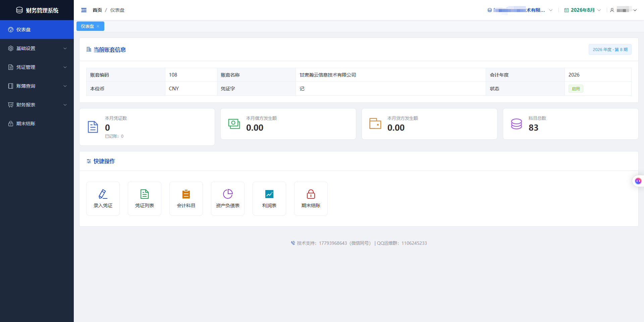This screenshot has width=644, height=322.
Task: Click the sliders icon beside 快捷操作
Action: [89, 161]
